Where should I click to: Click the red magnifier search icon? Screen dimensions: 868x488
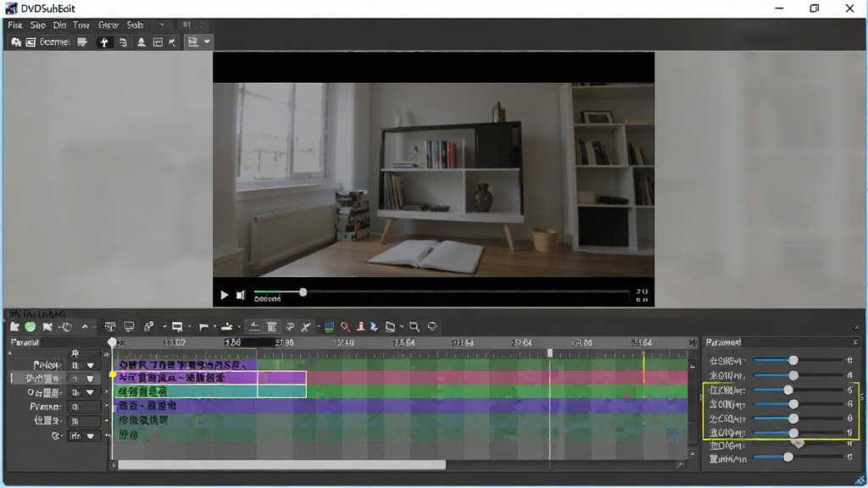pos(345,327)
